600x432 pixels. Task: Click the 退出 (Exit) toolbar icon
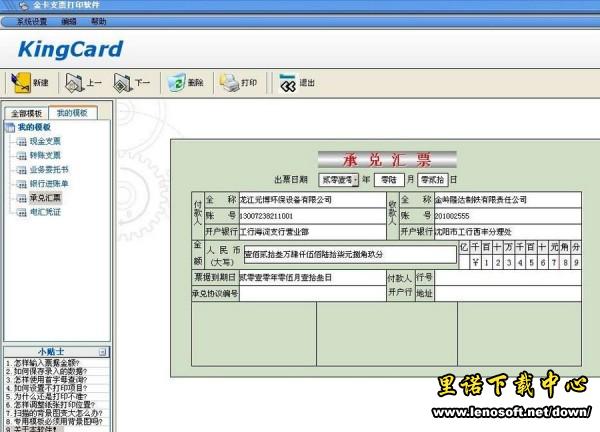click(288, 82)
